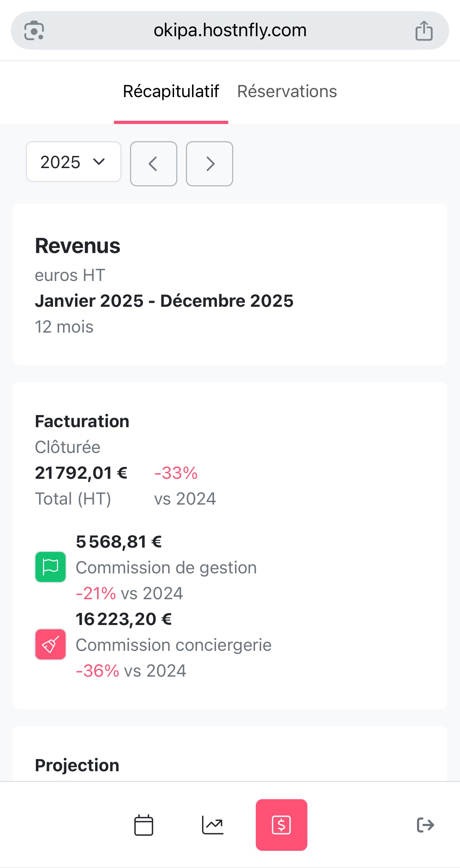Select the pink revenue dollar icon
Image resolution: width=460 pixels, height=868 pixels.
coord(281,825)
